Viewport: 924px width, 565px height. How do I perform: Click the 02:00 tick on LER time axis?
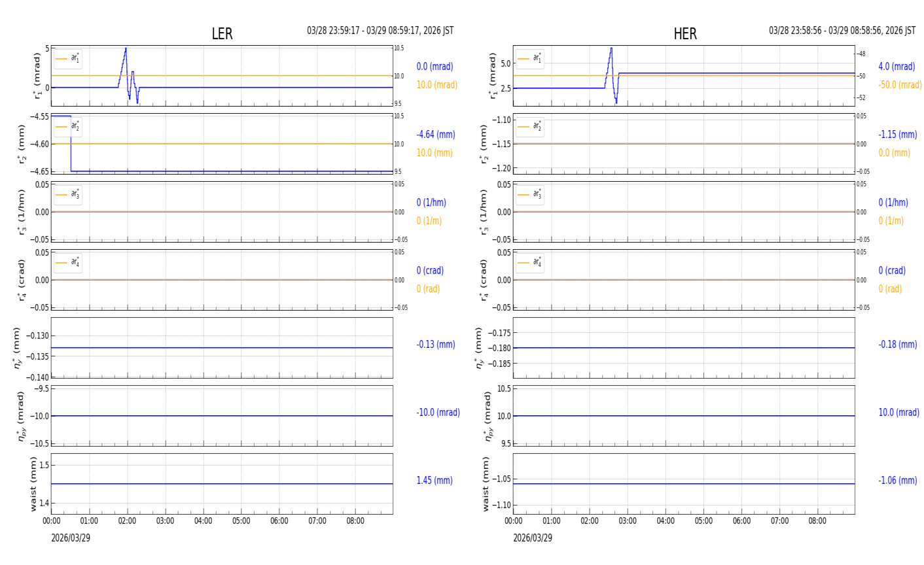pyautogui.click(x=127, y=521)
